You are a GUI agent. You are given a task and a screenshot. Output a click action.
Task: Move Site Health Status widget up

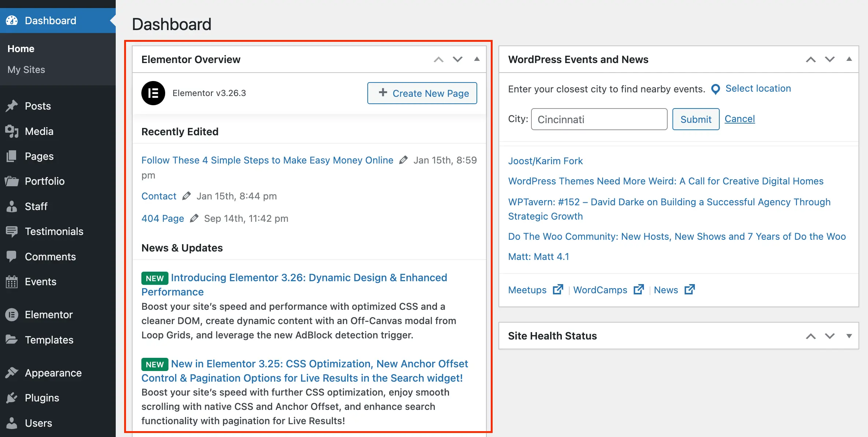click(811, 336)
